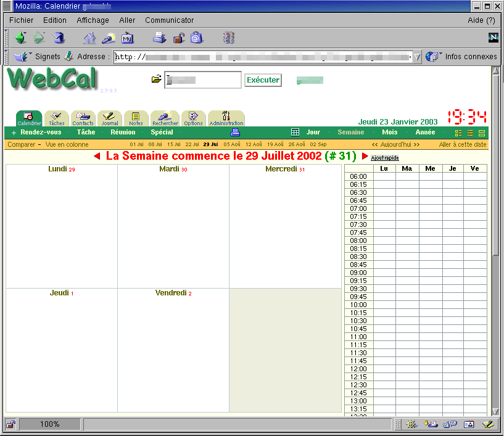Open the Affichage menu

click(x=93, y=20)
